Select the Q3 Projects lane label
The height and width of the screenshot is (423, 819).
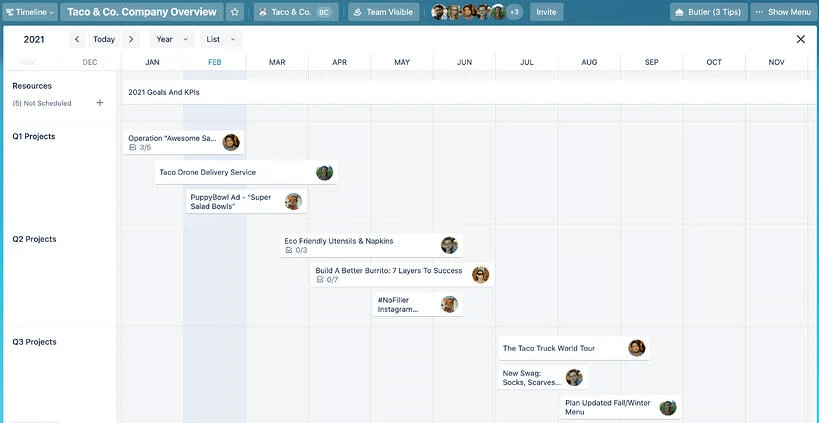(x=34, y=342)
